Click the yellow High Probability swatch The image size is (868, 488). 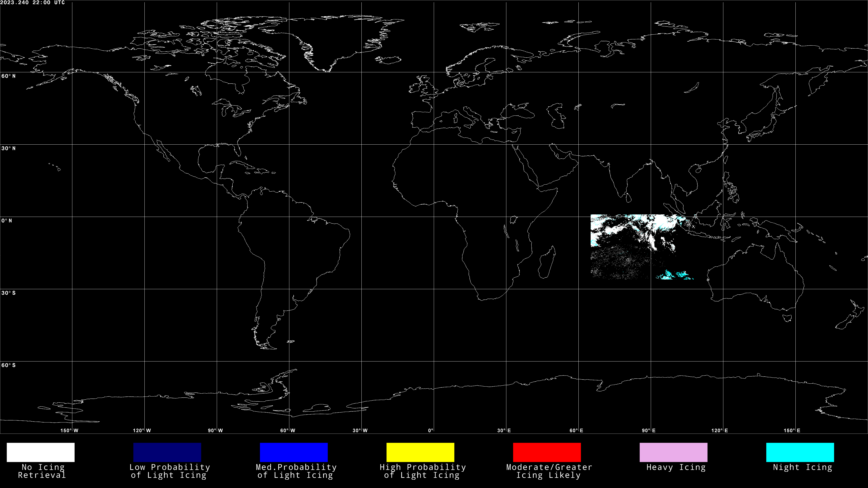(x=420, y=452)
